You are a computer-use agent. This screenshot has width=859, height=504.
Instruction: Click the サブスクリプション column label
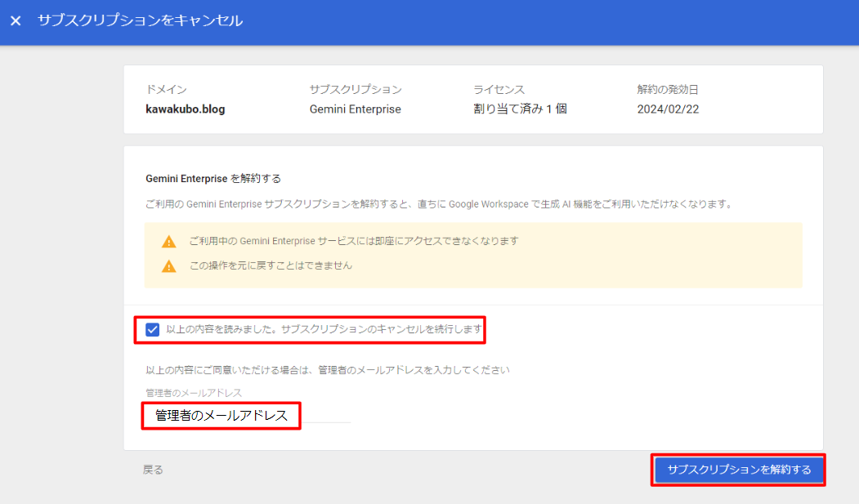[355, 89]
